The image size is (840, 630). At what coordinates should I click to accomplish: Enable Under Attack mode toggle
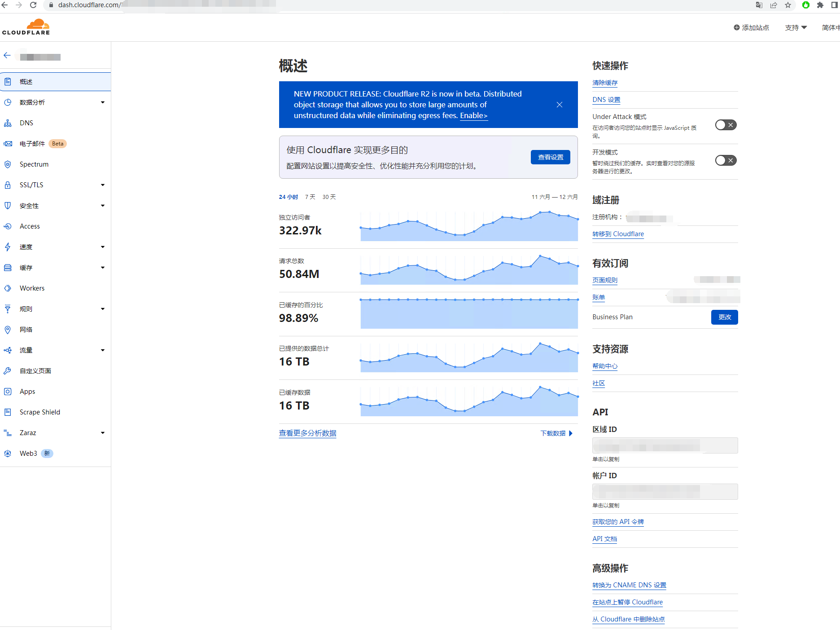(x=726, y=125)
